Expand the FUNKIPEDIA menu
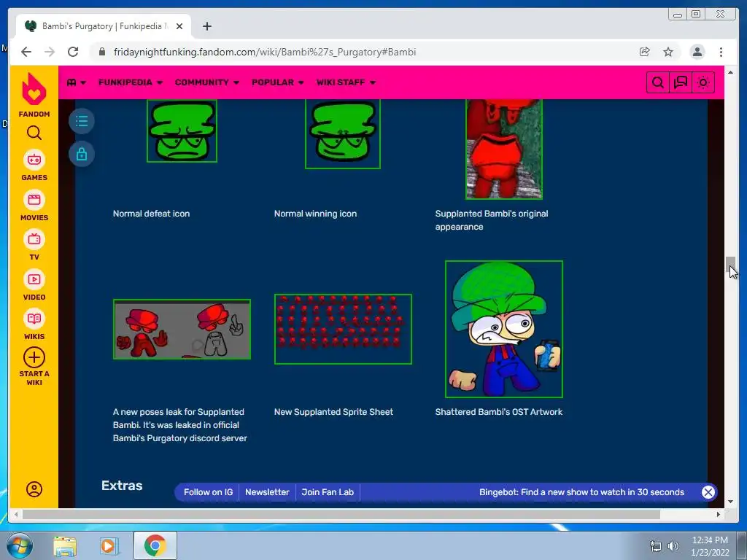 [131, 82]
